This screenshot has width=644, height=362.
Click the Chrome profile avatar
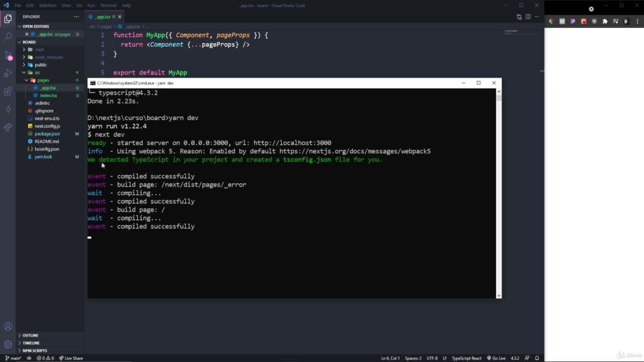626,21
